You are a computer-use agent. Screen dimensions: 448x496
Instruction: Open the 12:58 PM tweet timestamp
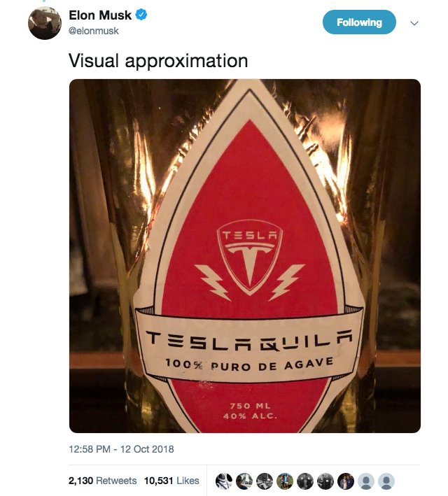coord(121,449)
